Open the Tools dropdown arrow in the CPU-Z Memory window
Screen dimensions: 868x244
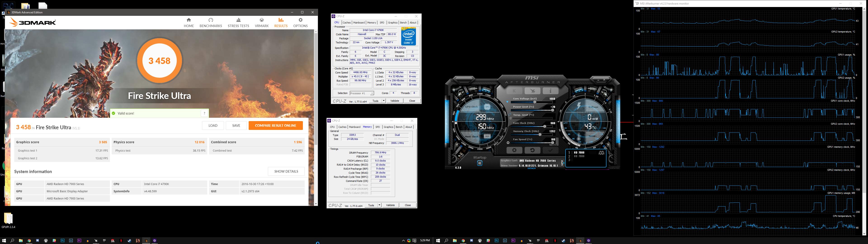pyautogui.click(x=380, y=205)
